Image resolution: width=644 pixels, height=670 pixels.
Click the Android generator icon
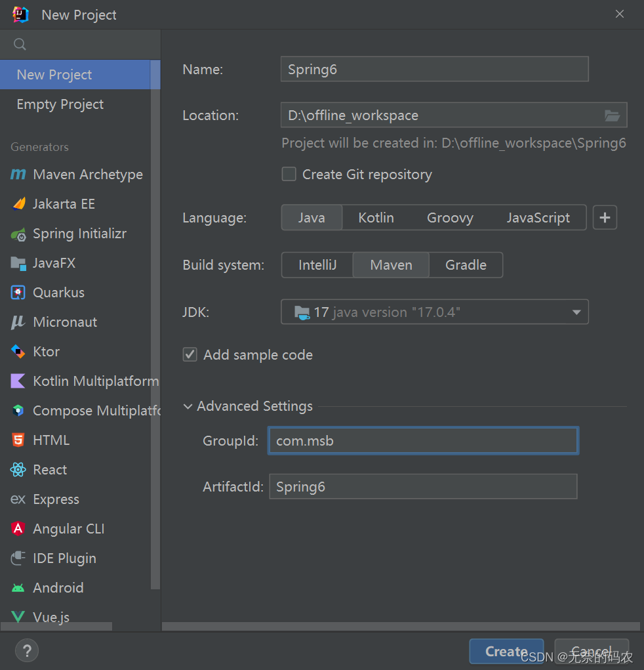point(18,588)
